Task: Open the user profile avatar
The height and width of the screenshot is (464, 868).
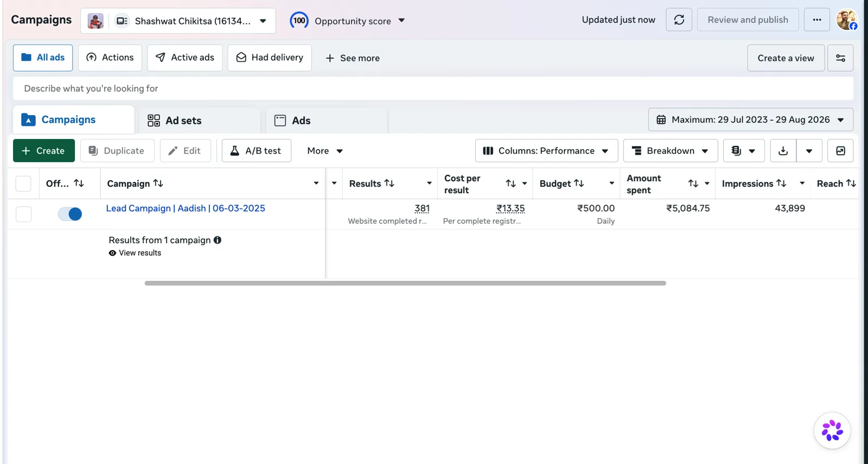Action: click(x=846, y=20)
